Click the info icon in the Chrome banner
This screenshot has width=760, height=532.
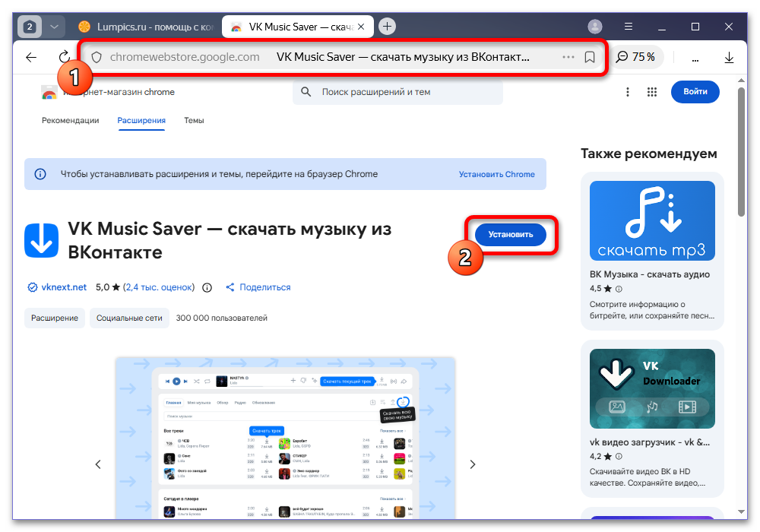(40, 174)
